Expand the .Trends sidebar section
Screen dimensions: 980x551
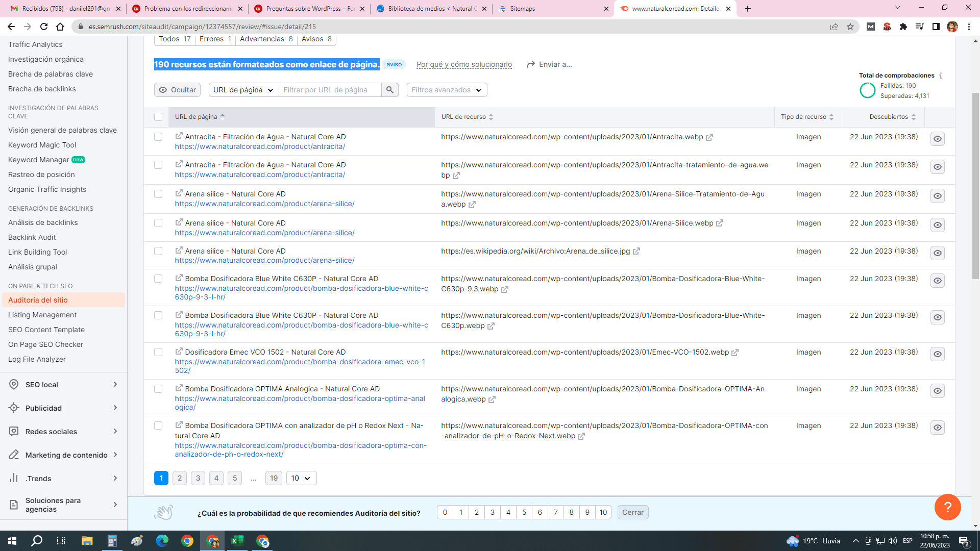[x=64, y=479]
